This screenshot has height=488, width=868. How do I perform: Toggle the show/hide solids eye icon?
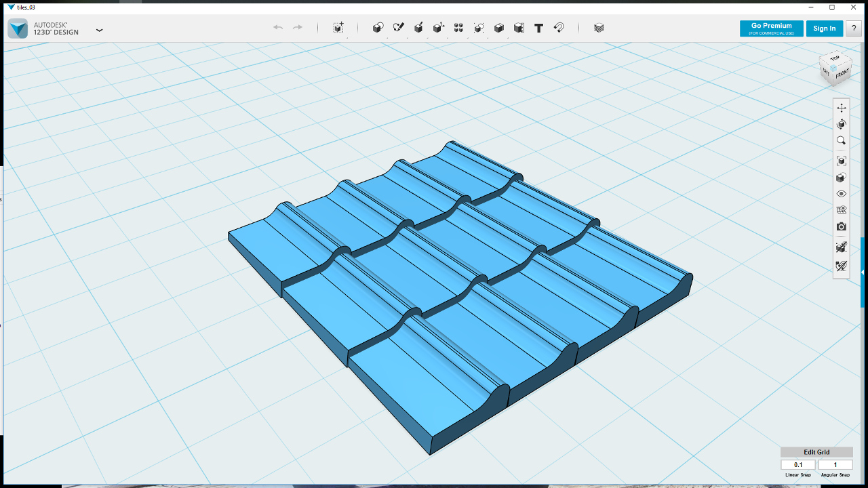click(x=842, y=194)
